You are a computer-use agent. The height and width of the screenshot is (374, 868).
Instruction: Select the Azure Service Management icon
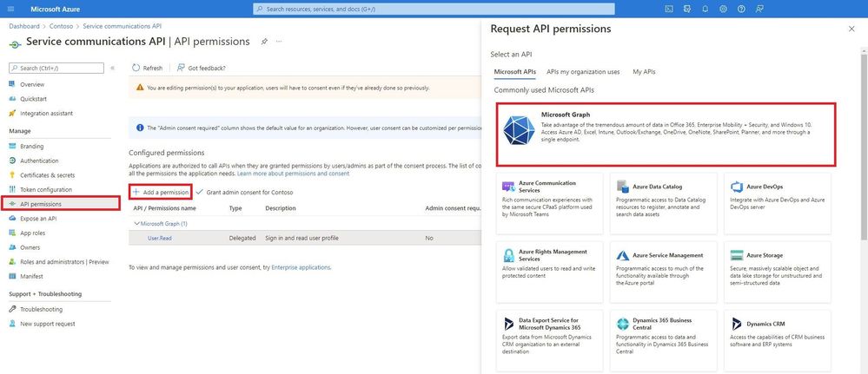(623, 256)
